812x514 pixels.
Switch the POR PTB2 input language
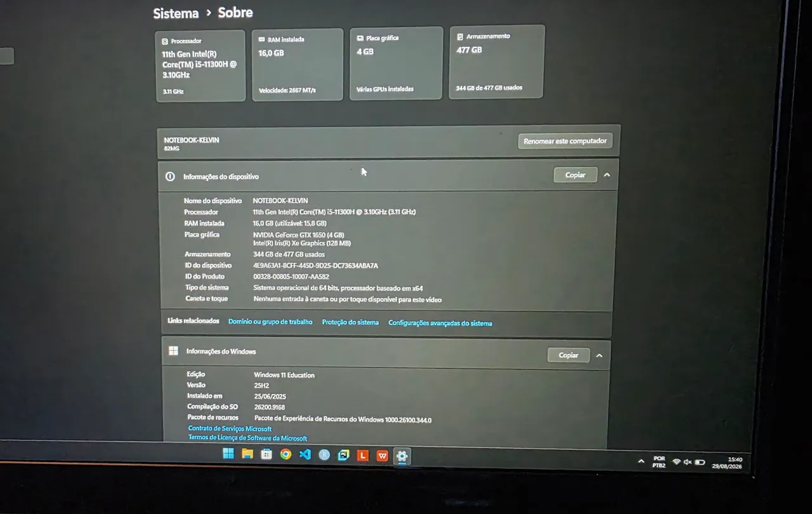[x=659, y=462]
